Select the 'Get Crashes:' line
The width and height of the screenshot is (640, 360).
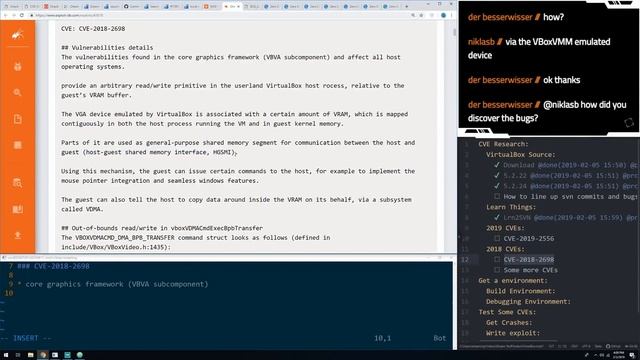pyautogui.click(x=509, y=323)
